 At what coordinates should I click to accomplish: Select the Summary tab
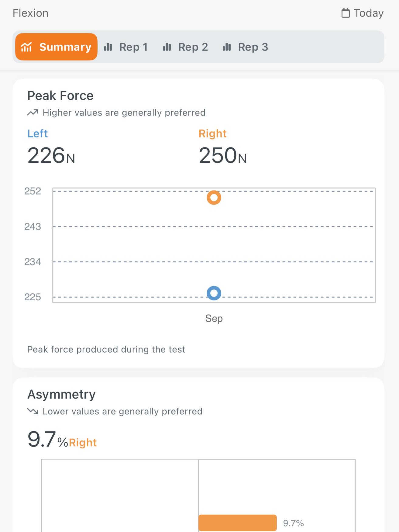point(57,47)
